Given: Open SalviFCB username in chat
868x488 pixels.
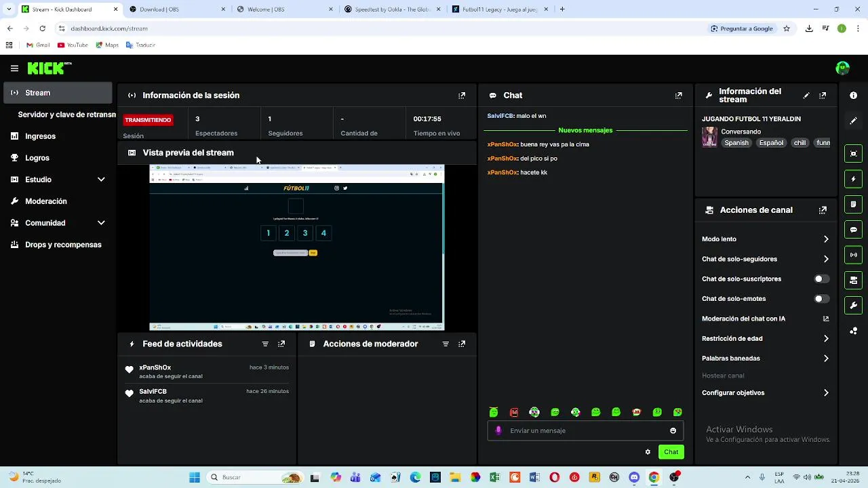Looking at the screenshot, I should pyautogui.click(x=500, y=116).
